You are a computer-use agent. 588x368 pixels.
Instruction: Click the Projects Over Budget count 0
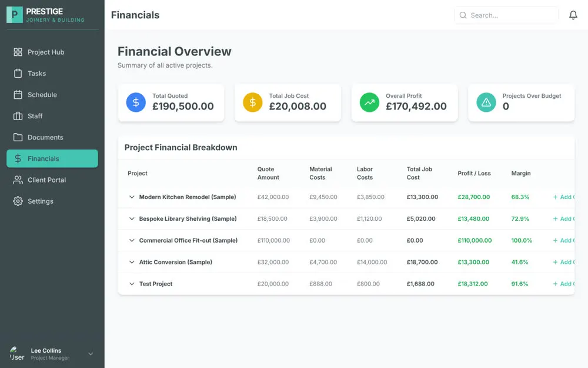(506, 106)
